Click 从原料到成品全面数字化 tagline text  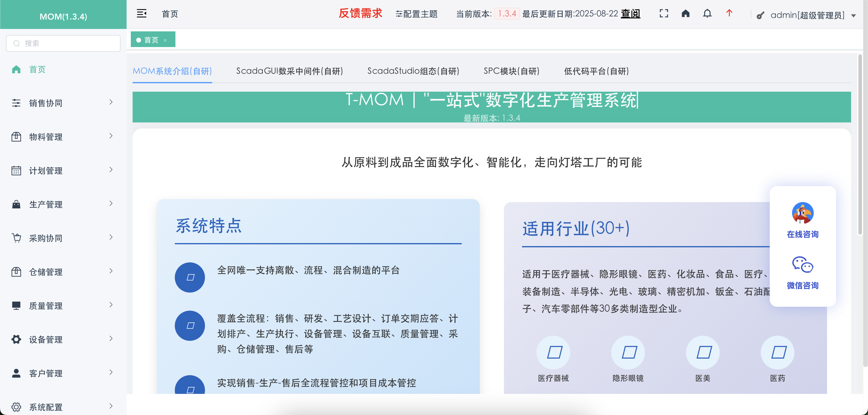tap(492, 162)
